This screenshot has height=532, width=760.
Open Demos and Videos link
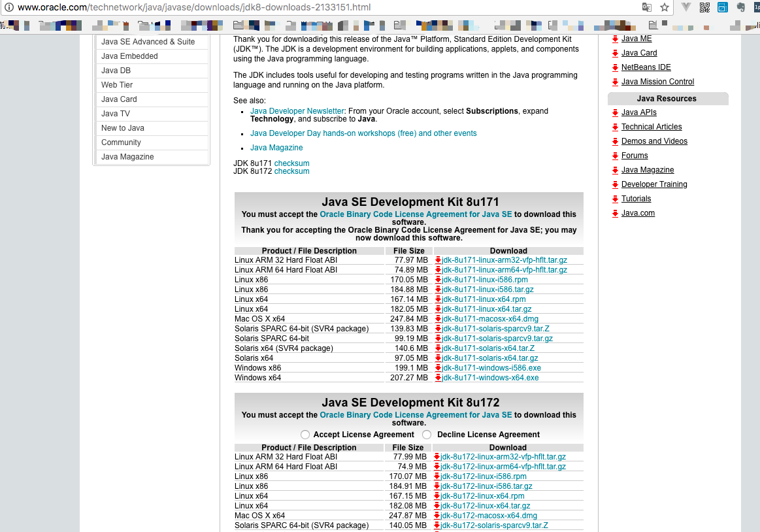pyautogui.click(x=654, y=141)
